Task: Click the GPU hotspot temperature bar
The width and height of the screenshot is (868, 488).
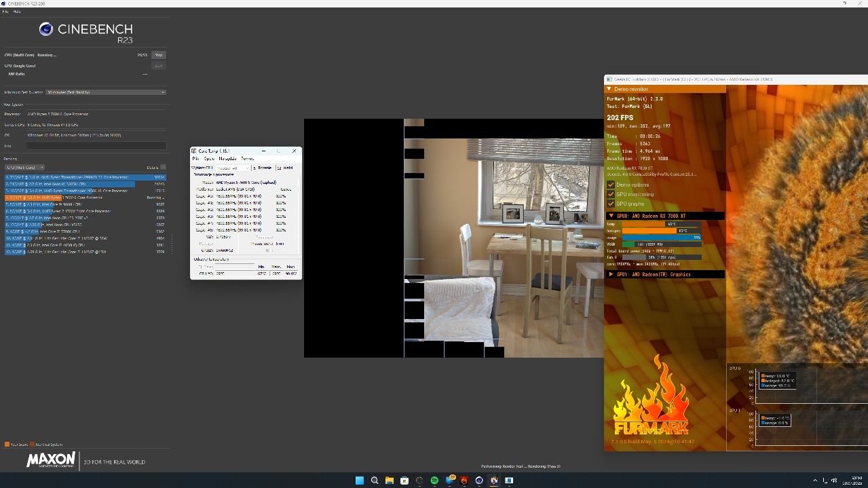Action: point(662,231)
